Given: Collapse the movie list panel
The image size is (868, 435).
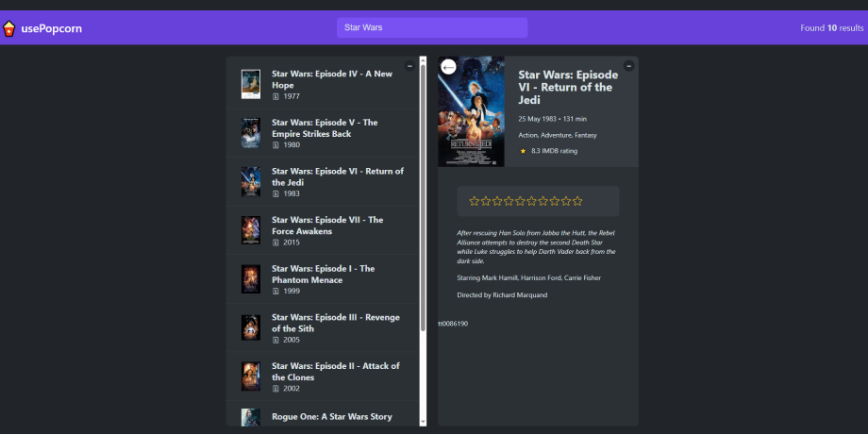Looking at the screenshot, I should [x=409, y=66].
